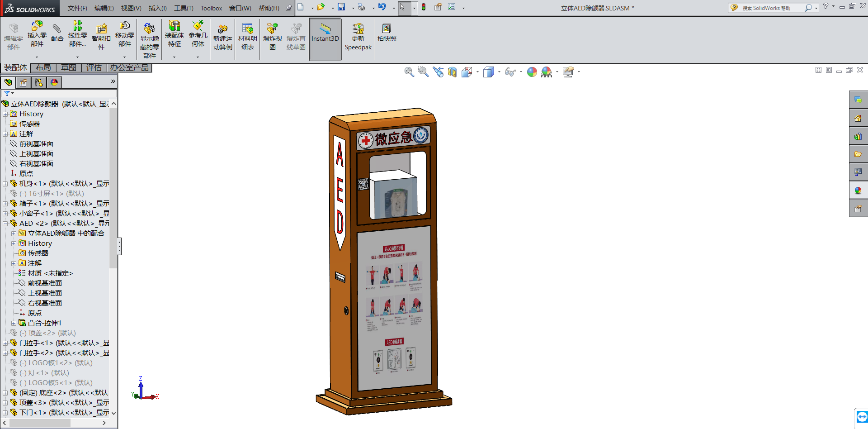Open the feature tree filter dropdown
This screenshot has width=868, height=429.
point(9,93)
